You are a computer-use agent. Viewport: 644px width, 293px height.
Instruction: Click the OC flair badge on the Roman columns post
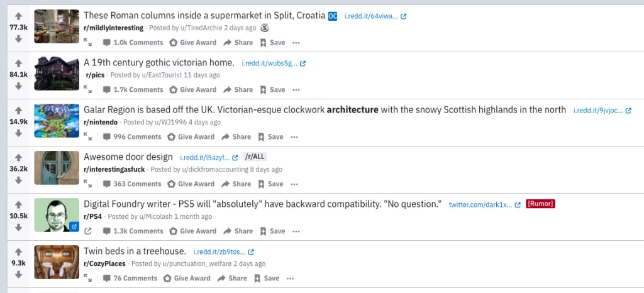point(333,15)
